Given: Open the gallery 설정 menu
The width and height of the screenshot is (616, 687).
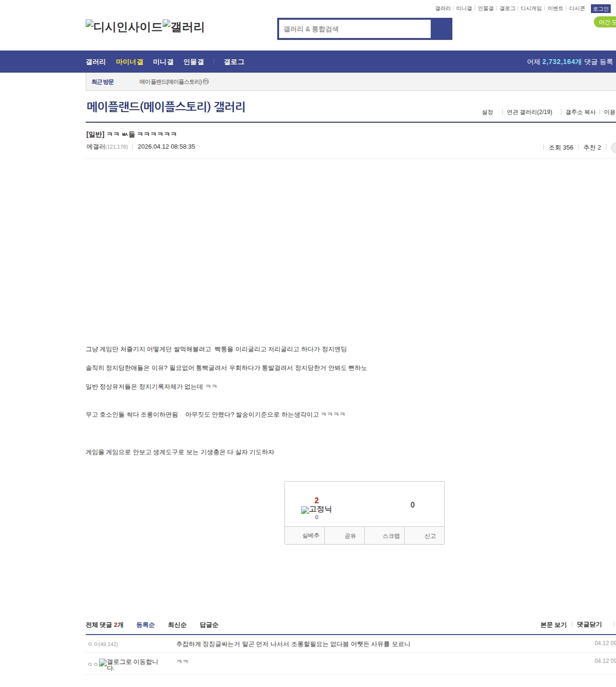Looking at the screenshot, I should click(488, 112).
